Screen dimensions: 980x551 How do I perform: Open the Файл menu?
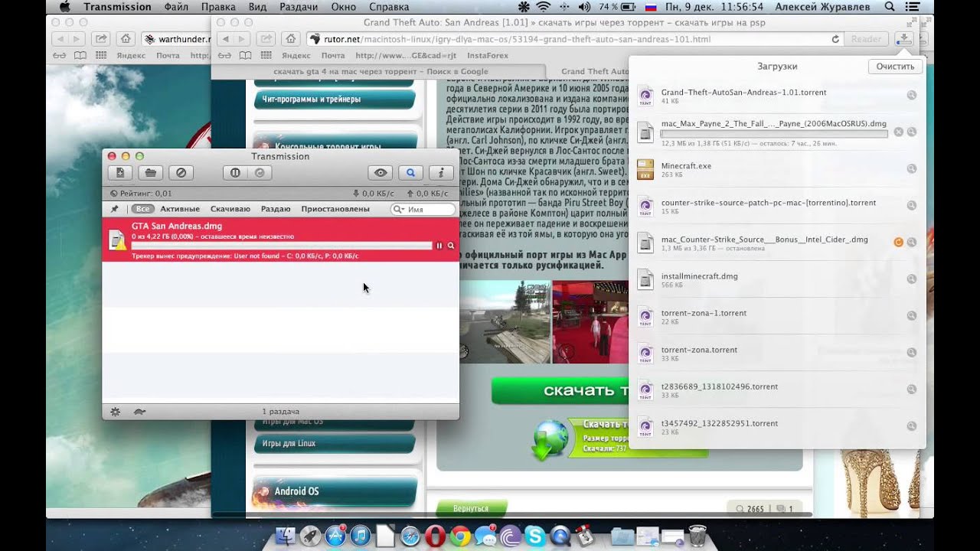coord(176,7)
